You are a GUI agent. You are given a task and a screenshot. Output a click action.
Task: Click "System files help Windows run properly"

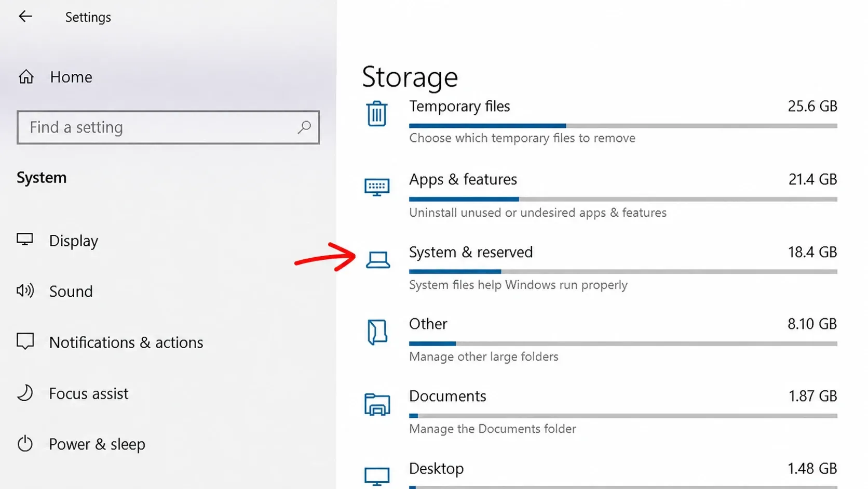click(518, 285)
